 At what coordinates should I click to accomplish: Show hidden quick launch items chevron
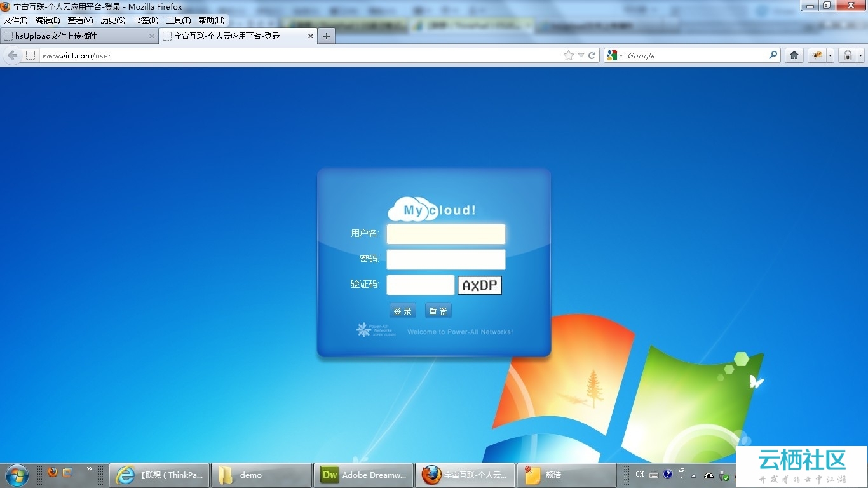pos(90,469)
